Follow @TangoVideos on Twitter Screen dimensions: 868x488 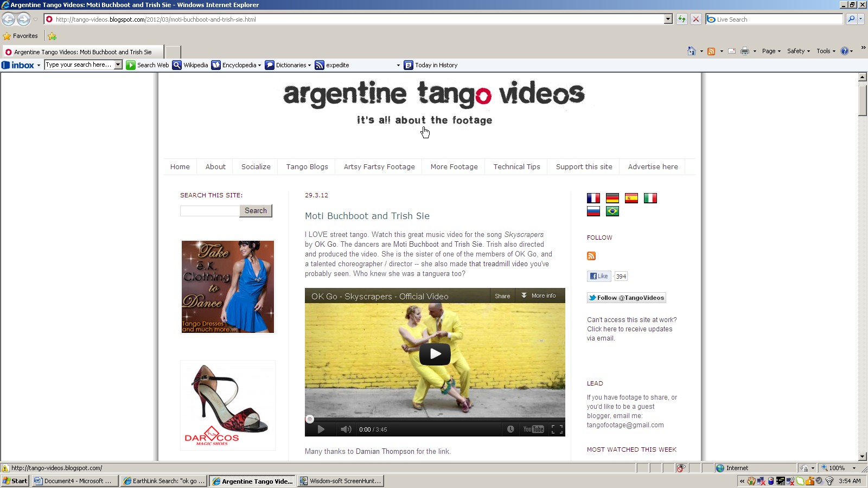point(627,298)
